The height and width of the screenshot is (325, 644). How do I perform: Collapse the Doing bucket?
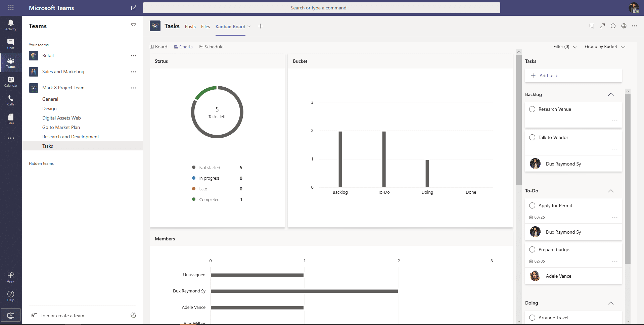pyautogui.click(x=611, y=303)
